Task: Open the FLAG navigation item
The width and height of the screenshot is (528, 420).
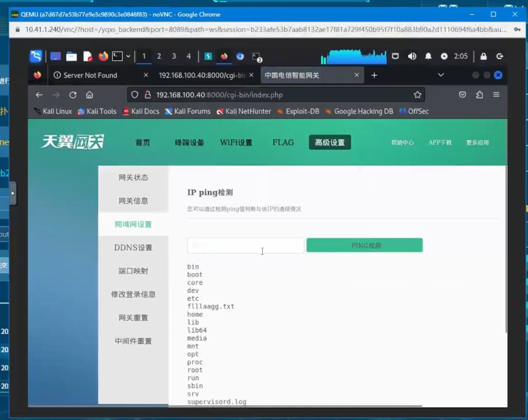Action: pos(283,142)
